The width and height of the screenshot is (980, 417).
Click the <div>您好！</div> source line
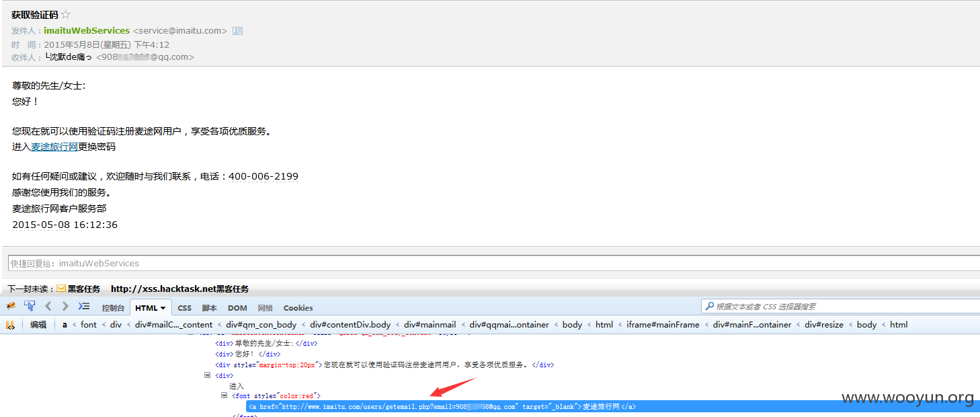(x=247, y=354)
